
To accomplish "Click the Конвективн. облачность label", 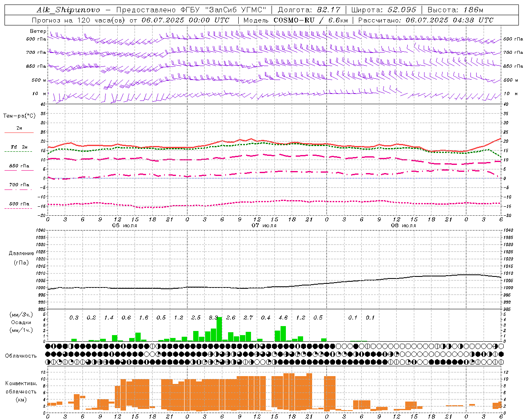I will [21, 388].
